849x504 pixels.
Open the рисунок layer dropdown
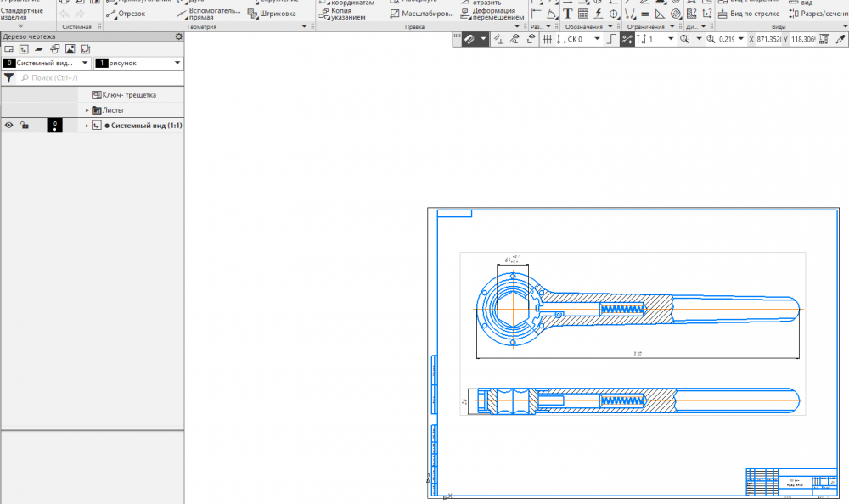[177, 64]
